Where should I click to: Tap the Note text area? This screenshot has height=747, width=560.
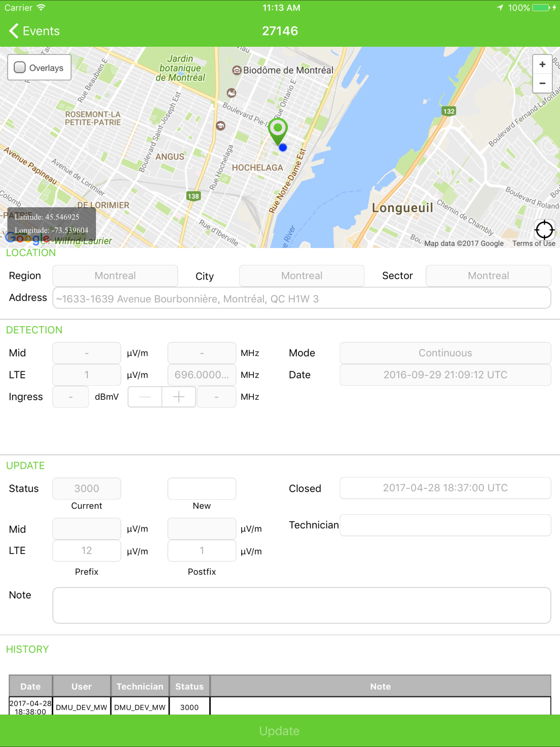301,605
